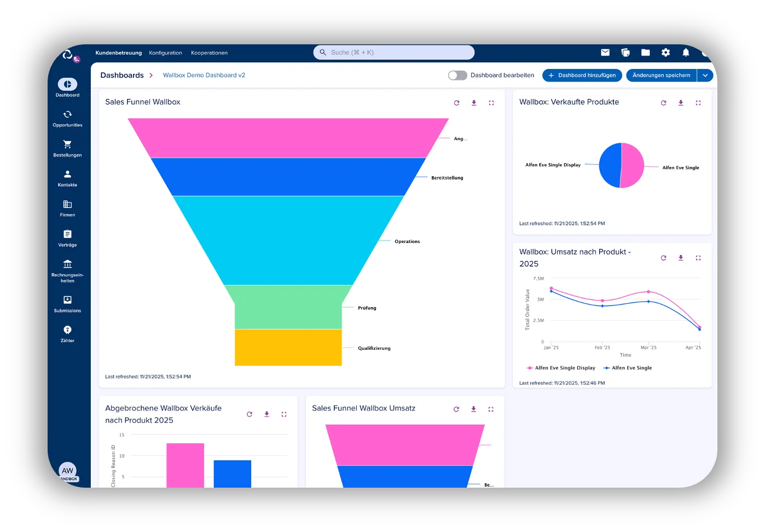Open the Verträge sidebar item

tap(67, 239)
